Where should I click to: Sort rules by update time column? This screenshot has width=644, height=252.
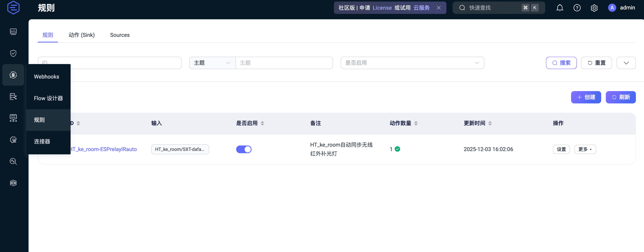(490, 123)
